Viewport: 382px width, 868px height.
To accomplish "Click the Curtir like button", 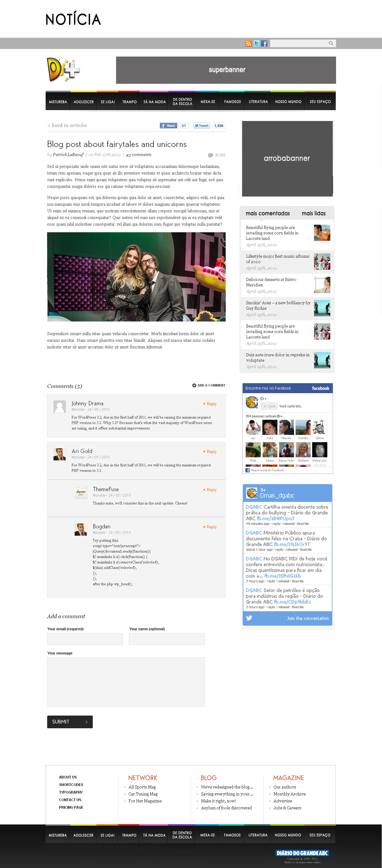I will (x=269, y=406).
